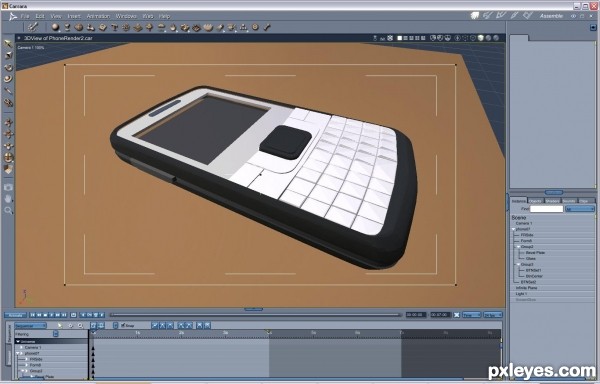Viewport: 600px width, 384px height.
Task: Collapse phone07 in the scene tree panel
Action: point(514,229)
